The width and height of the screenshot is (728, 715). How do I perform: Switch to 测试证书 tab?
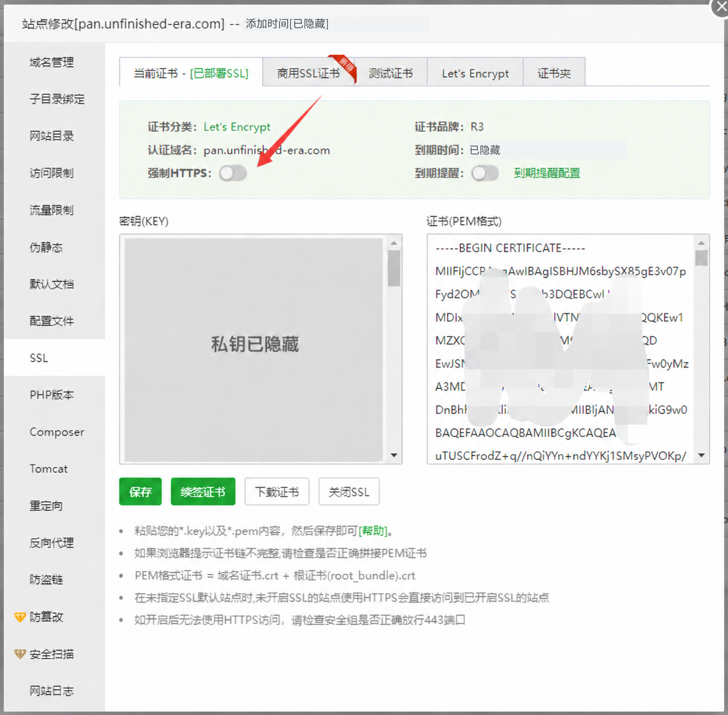[x=391, y=73]
